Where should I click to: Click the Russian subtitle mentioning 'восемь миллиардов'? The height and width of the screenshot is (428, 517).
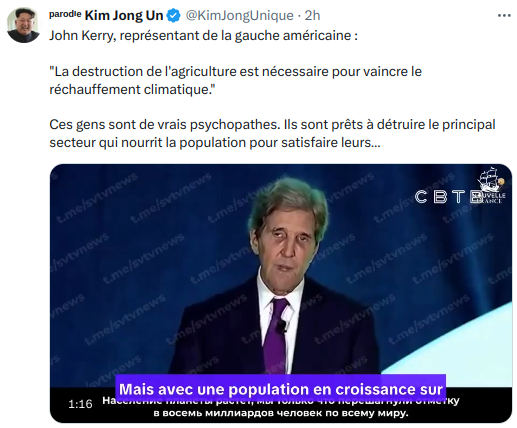point(281,413)
